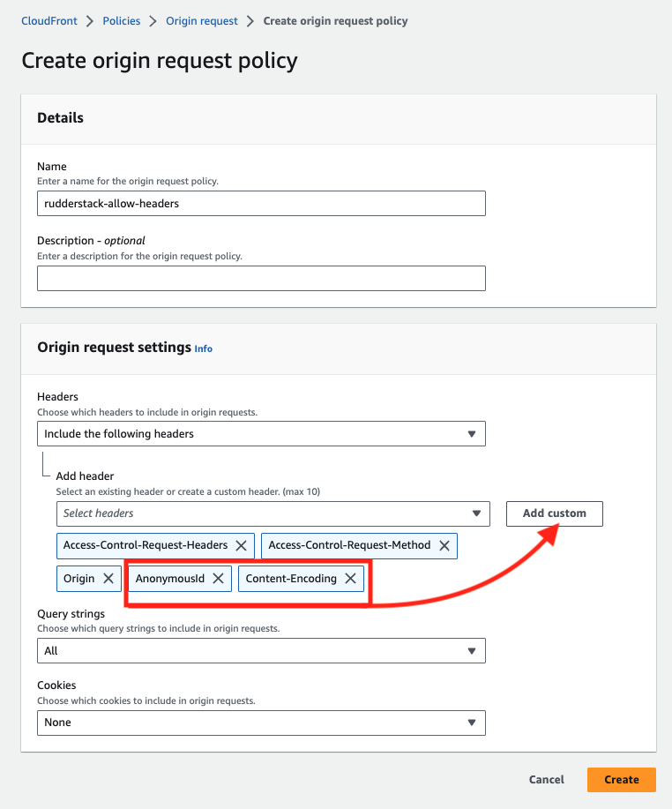Remove the Origin header tag
Screen dimensions: 672x809
(108, 579)
